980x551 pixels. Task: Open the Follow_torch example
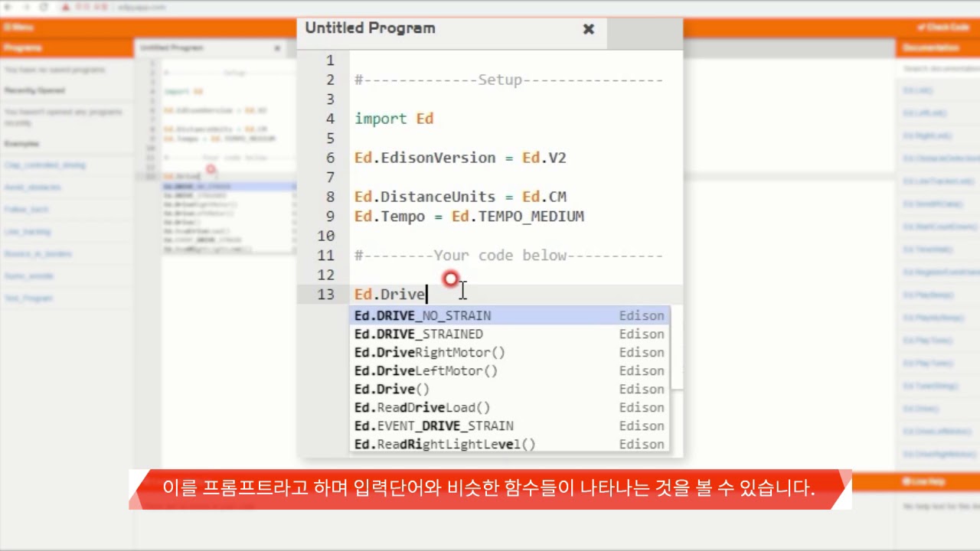[x=27, y=210]
